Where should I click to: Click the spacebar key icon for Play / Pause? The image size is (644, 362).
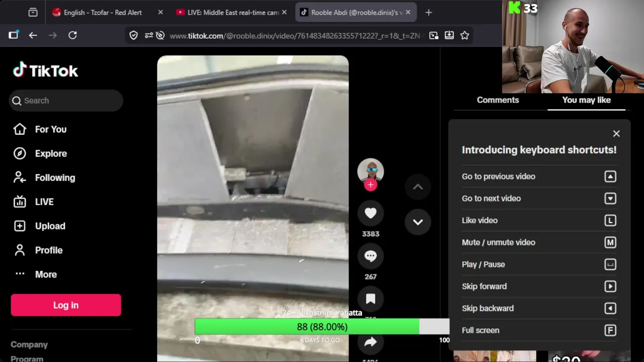pyautogui.click(x=610, y=264)
